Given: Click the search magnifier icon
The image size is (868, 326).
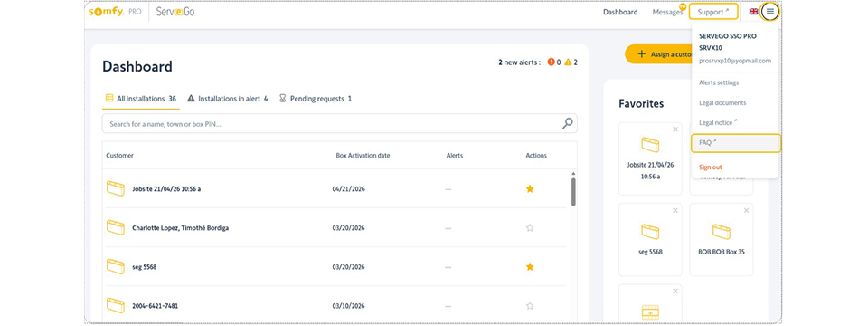Looking at the screenshot, I should (x=568, y=124).
